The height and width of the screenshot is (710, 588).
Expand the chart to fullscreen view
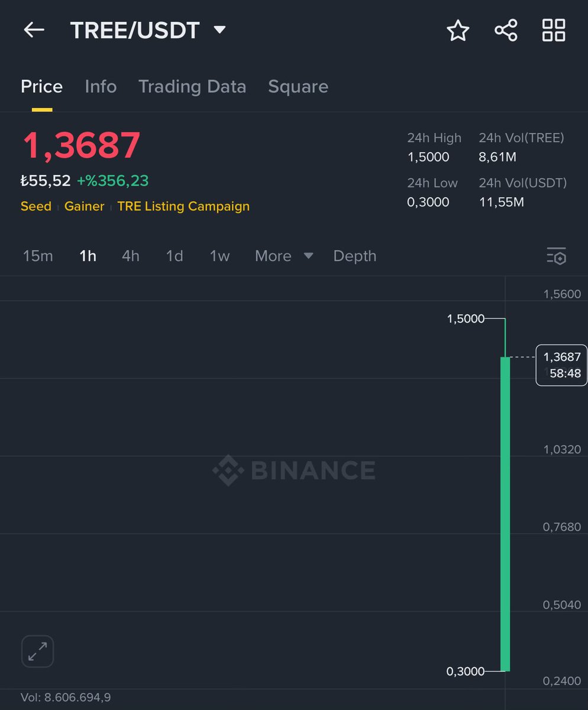point(37,651)
